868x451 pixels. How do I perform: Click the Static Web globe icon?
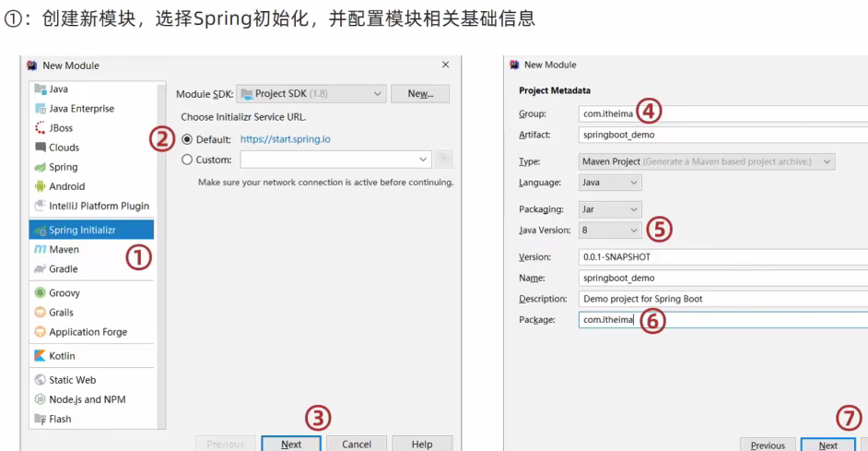(40, 380)
